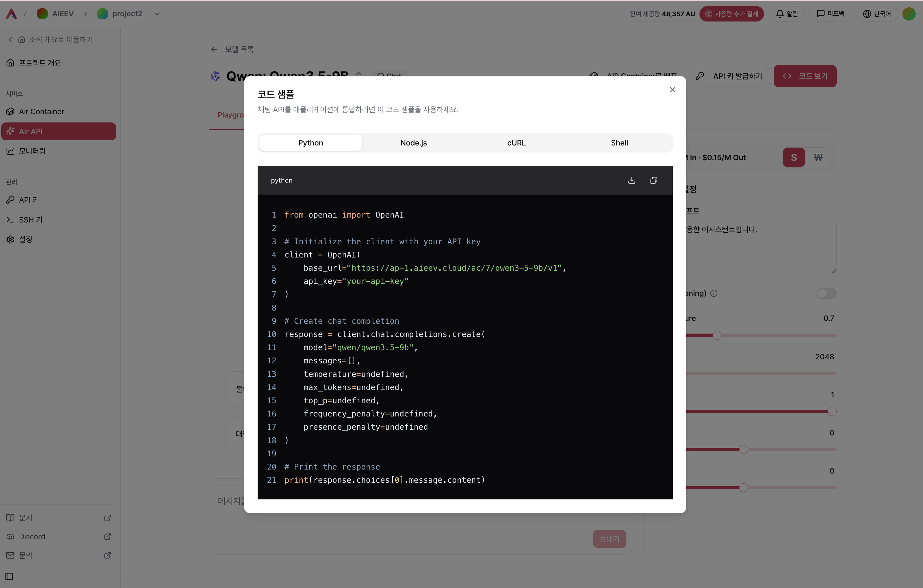Click the 코드 샘플 dialog title
This screenshot has height=588, width=923.
(x=276, y=94)
